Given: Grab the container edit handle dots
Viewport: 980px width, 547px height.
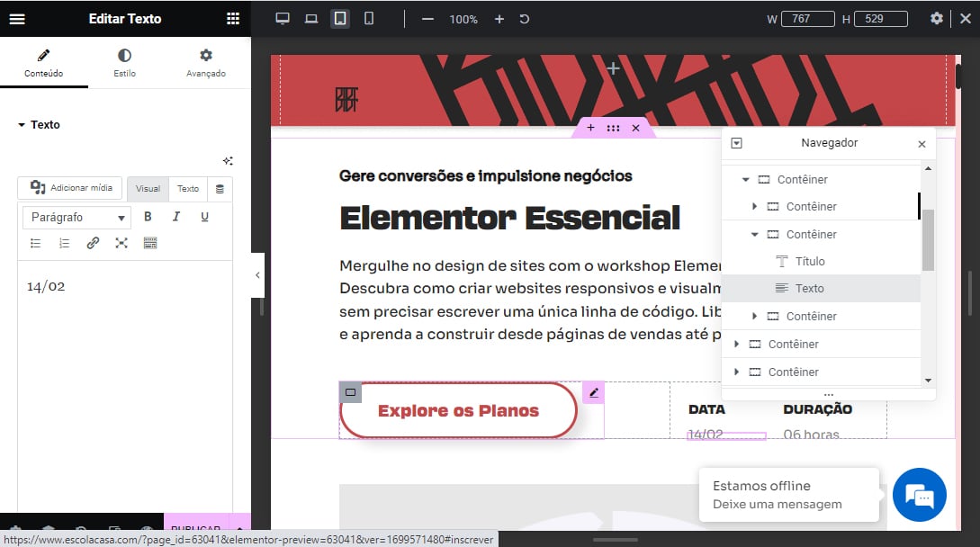Looking at the screenshot, I should click(x=613, y=128).
